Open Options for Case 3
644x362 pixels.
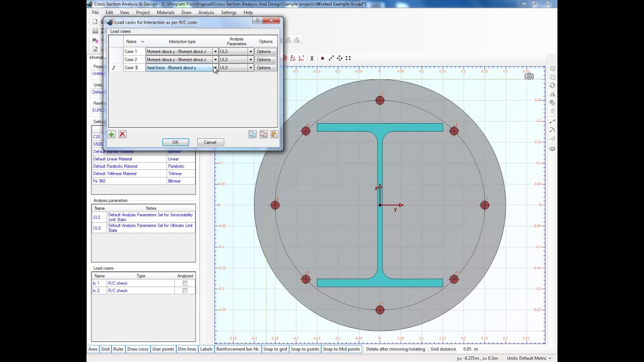point(265,67)
